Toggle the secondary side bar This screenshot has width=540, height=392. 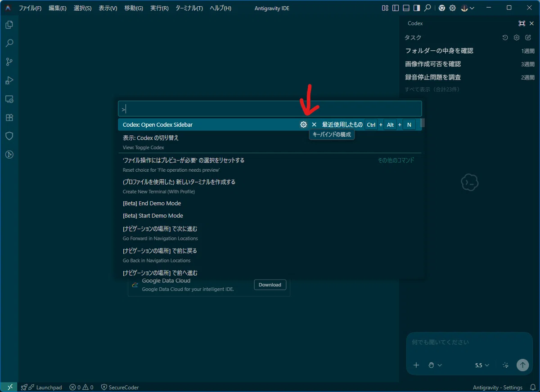click(x=417, y=8)
